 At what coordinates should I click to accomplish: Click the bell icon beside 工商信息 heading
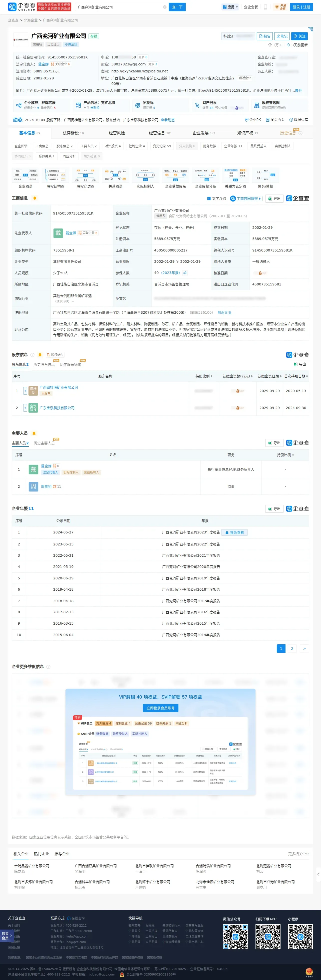point(35,198)
